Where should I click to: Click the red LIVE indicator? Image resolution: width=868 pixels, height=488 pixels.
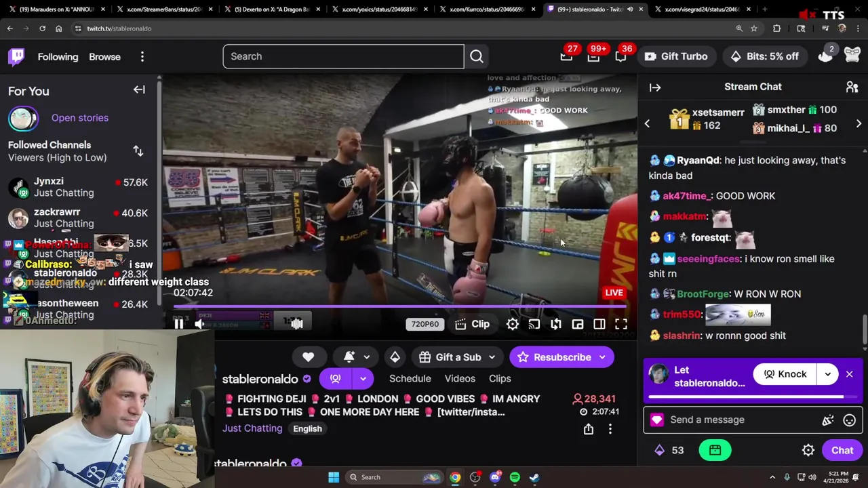pos(614,293)
